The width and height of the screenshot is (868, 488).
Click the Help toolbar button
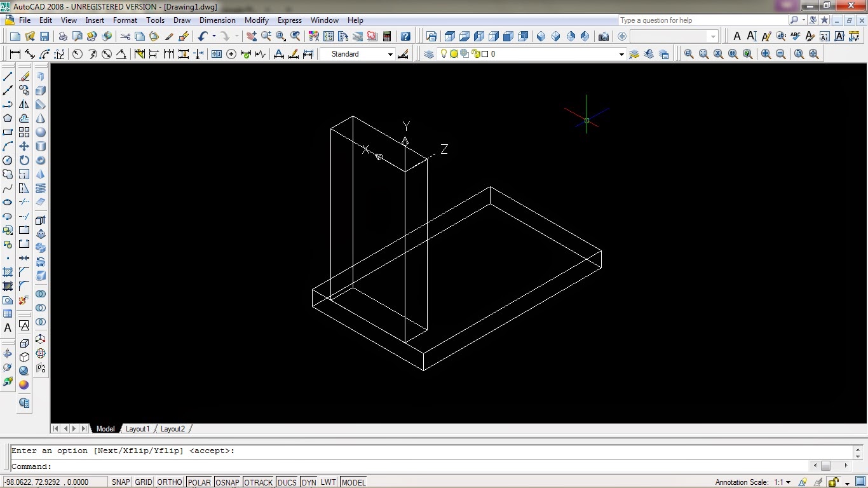405,37
